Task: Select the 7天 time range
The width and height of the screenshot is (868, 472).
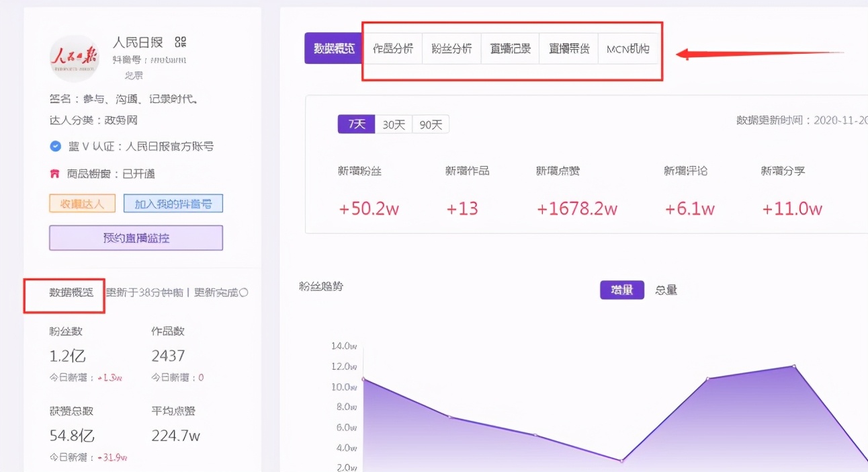Action: [x=356, y=124]
